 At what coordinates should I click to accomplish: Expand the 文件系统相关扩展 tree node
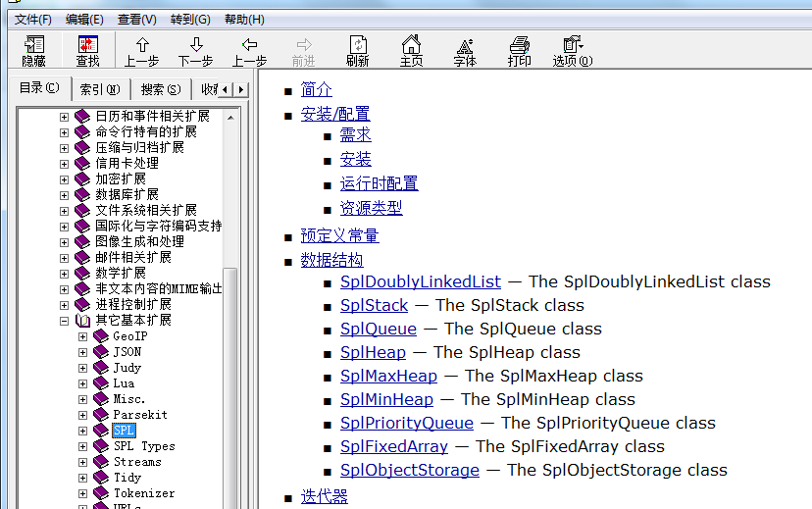point(64,211)
